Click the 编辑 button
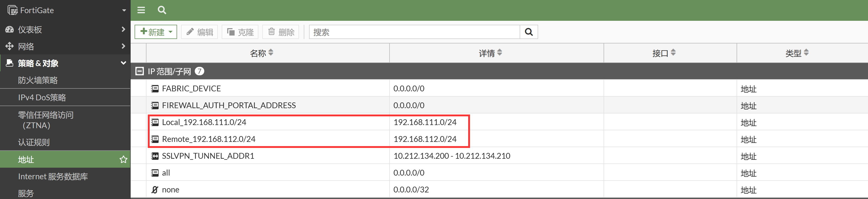 pos(200,32)
